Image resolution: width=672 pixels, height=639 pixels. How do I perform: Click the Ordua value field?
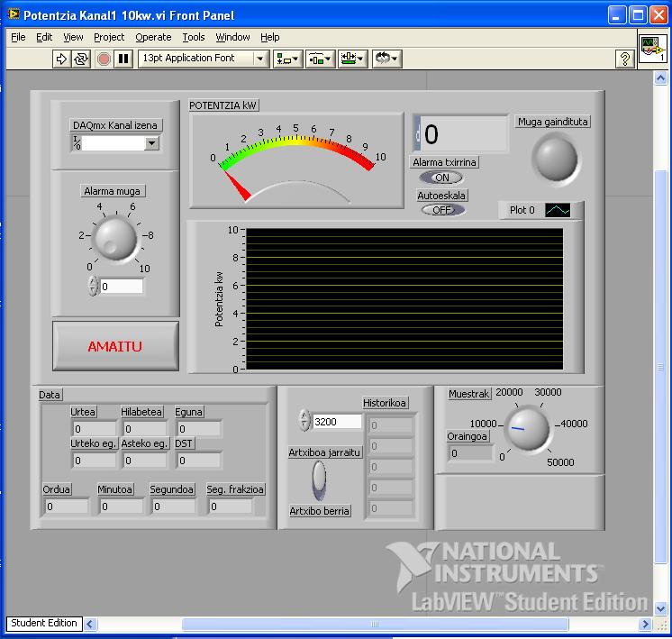[67, 507]
